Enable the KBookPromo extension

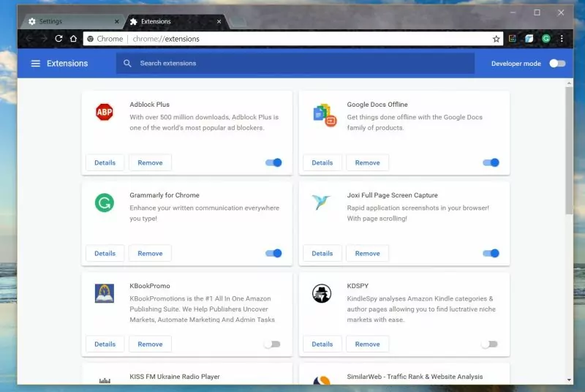pos(272,344)
